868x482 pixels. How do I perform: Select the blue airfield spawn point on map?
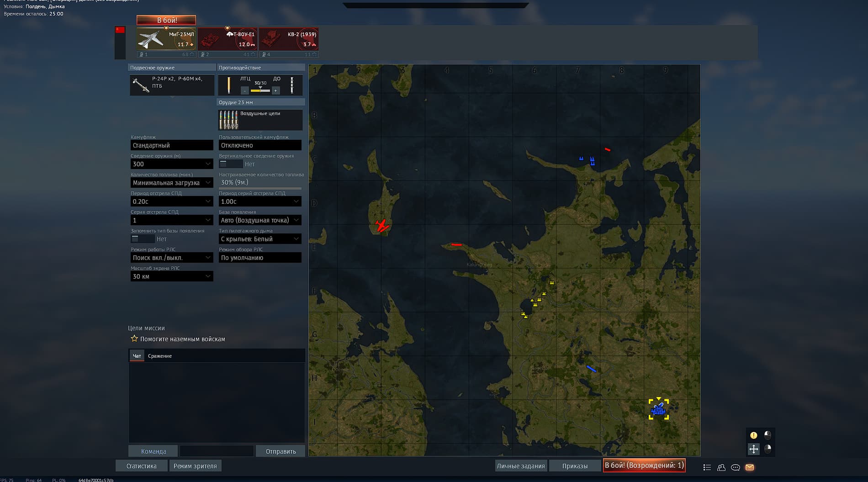coord(658,409)
